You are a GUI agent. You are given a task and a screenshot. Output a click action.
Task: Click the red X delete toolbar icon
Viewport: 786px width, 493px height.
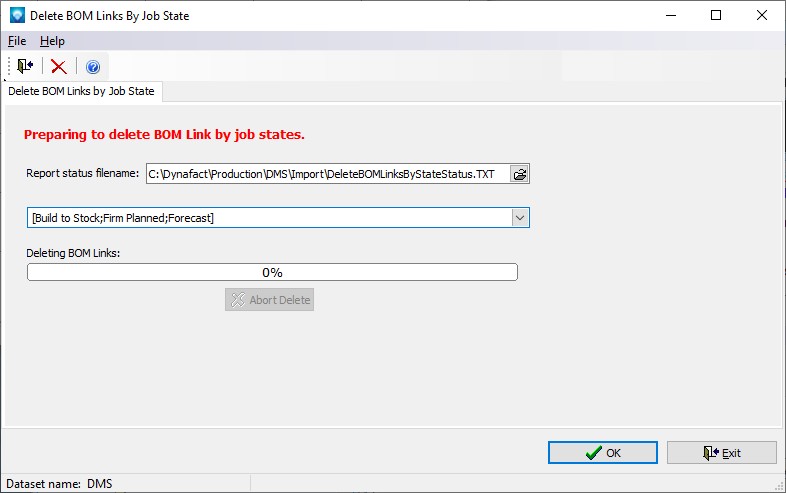pyautogui.click(x=59, y=67)
